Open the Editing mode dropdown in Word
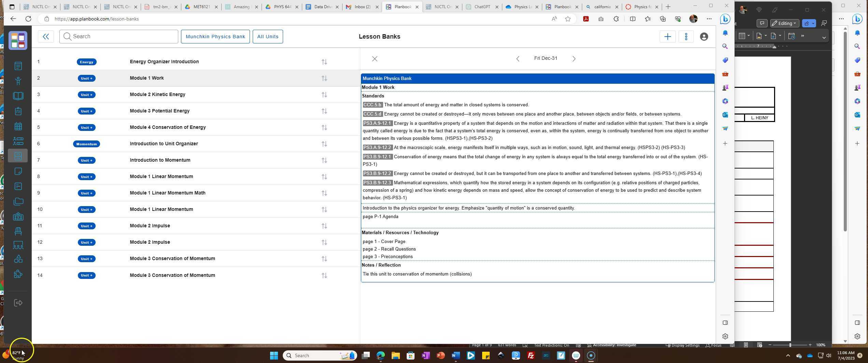The image size is (868, 363). [x=784, y=23]
